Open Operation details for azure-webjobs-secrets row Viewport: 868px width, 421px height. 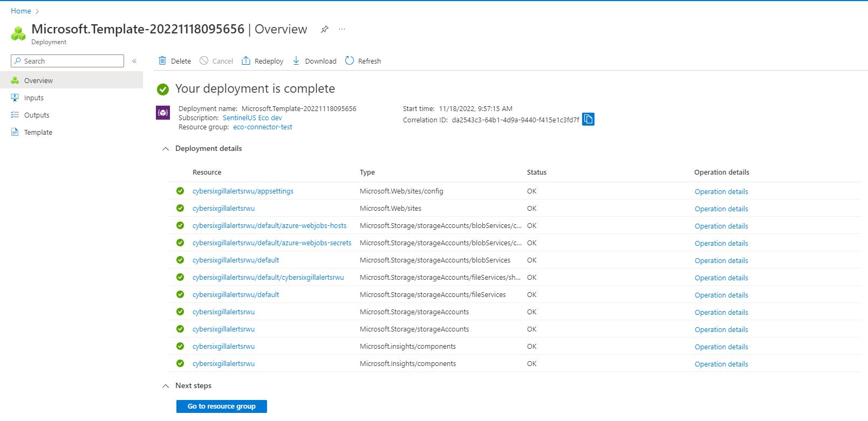pyautogui.click(x=721, y=243)
